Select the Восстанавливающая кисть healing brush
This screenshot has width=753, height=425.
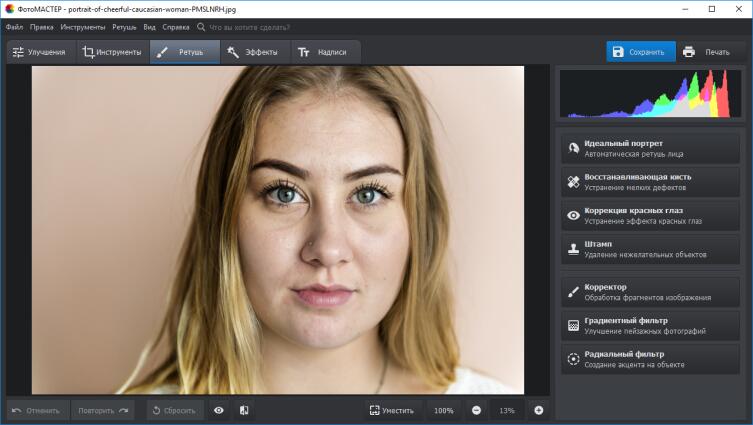(x=650, y=182)
